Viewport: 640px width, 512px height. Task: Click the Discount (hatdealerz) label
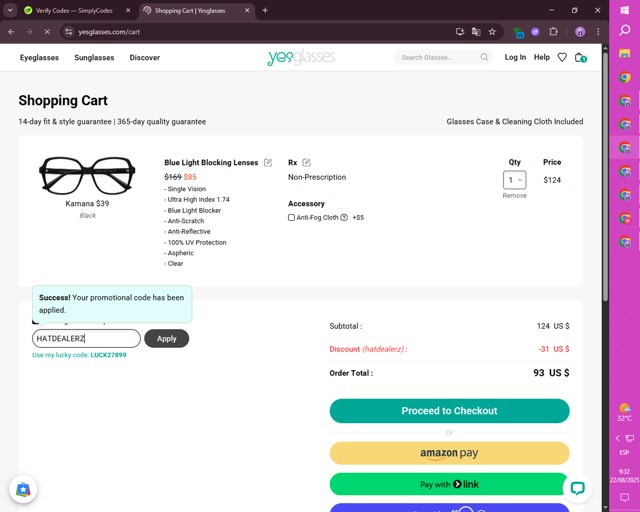(368, 349)
